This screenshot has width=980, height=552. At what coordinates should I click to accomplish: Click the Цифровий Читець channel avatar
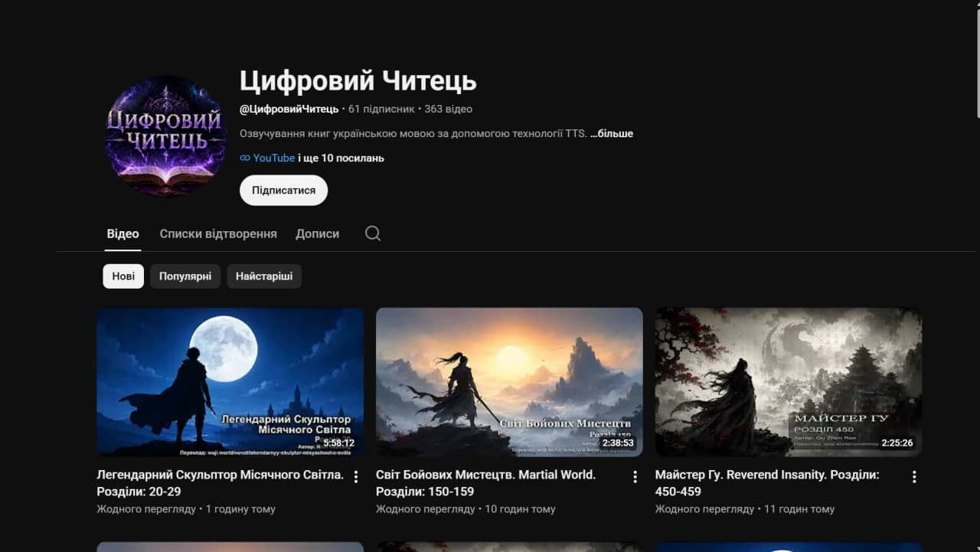point(165,136)
